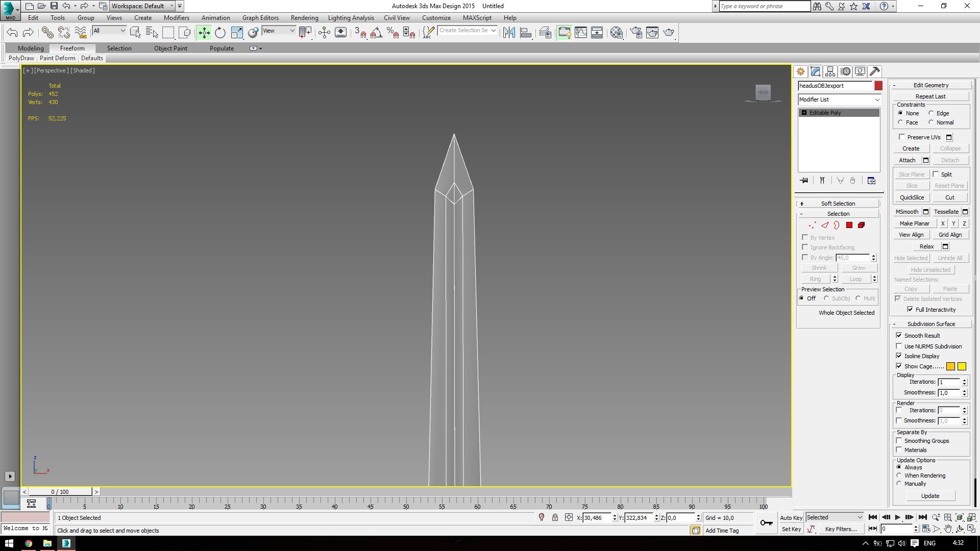The height and width of the screenshot is (551, 980).
Task: Select Polygon sub-object level icon
Action: [849, 225]
